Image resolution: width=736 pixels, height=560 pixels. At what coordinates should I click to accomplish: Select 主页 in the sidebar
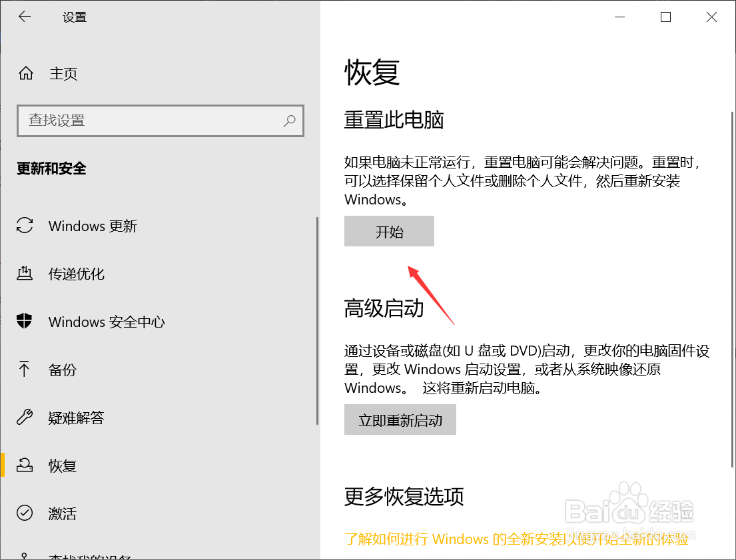tap(63, 74)
